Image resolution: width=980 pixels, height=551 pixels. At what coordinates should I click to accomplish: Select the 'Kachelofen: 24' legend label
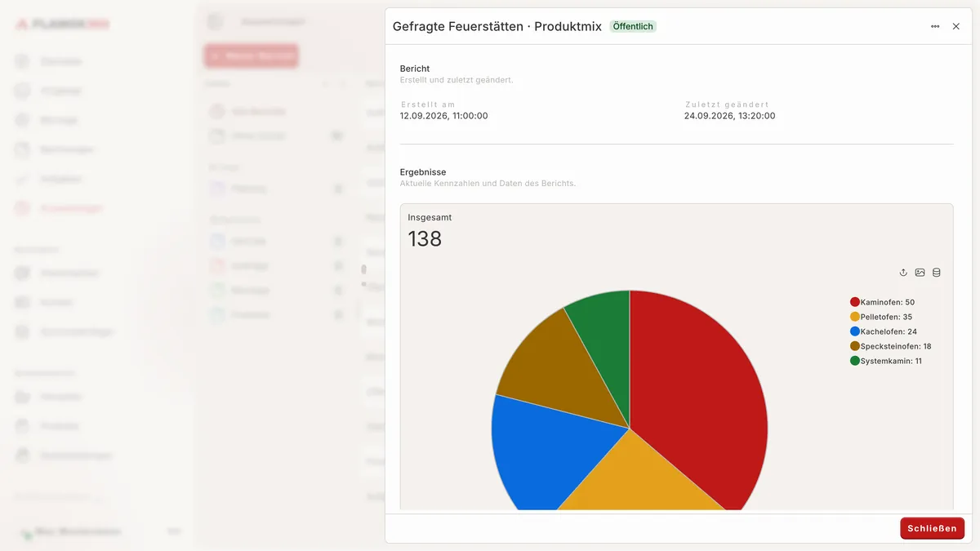[889, 331]
